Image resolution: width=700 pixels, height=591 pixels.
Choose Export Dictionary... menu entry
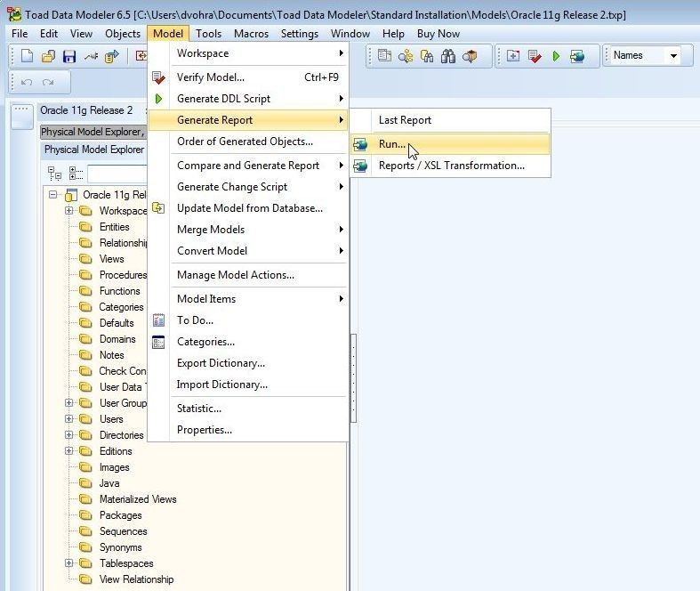click(x=248, y=363)
